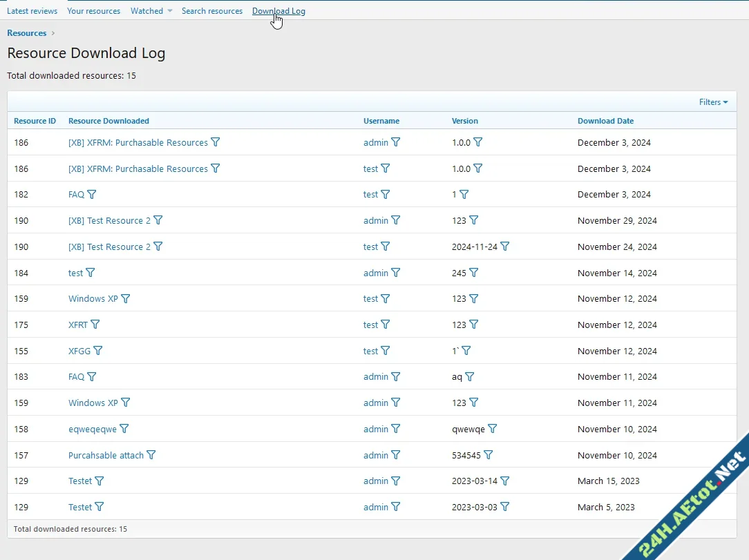Expand filter options for version aq

point(472,376)
